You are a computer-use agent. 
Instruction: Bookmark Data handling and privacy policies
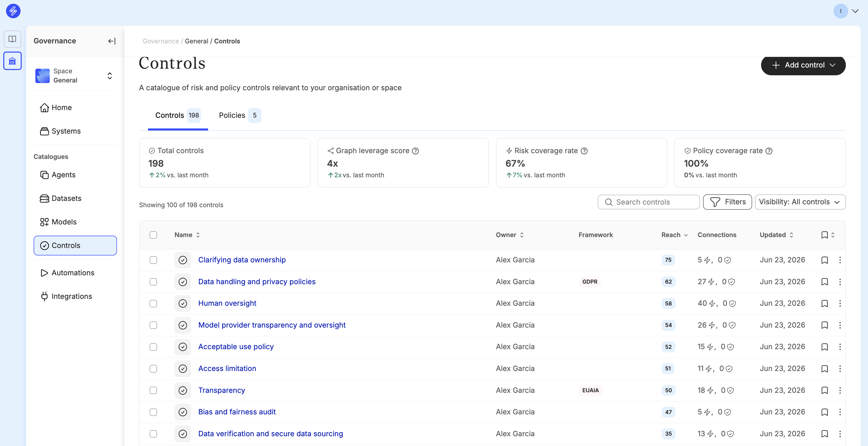(825, 282)
